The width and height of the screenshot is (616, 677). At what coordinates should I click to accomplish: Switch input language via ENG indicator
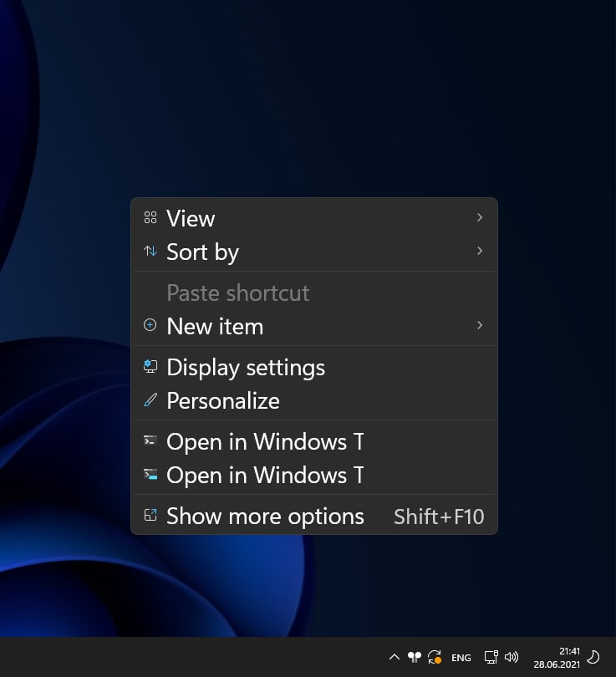pos(461,658)
